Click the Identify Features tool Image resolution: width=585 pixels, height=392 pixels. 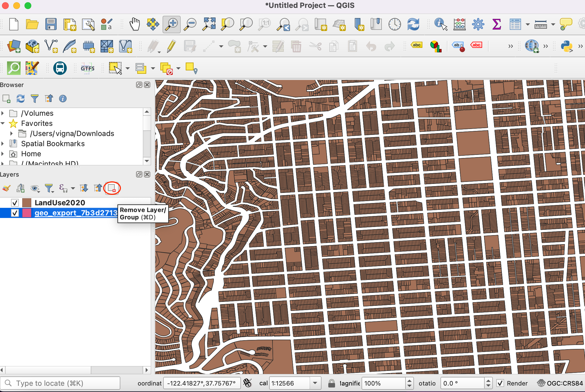(440, 24)
